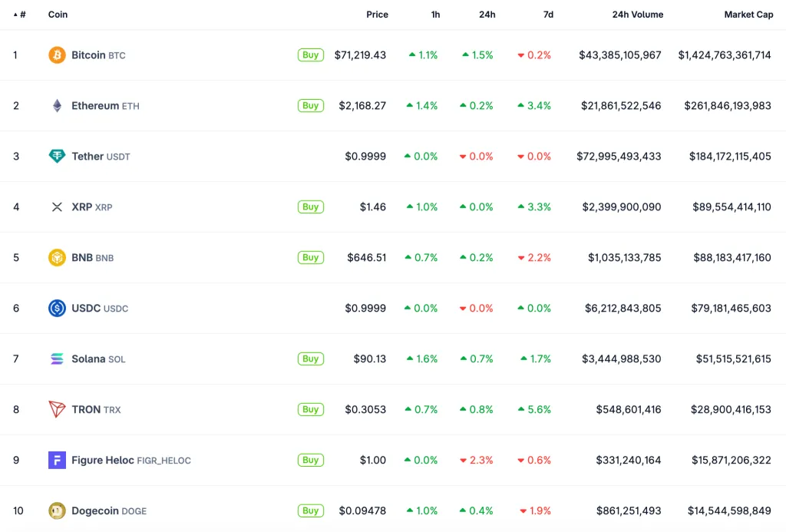This screenshot has height=532, width=786.
Task: Click the BNB yellow logo icon
Action: tap(57, 258)
